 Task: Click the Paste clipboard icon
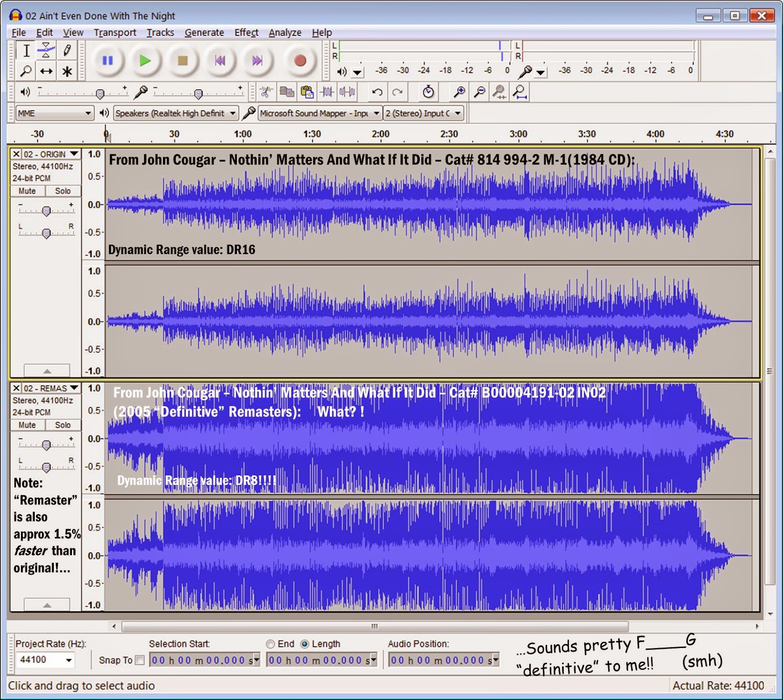click(307, 92)
